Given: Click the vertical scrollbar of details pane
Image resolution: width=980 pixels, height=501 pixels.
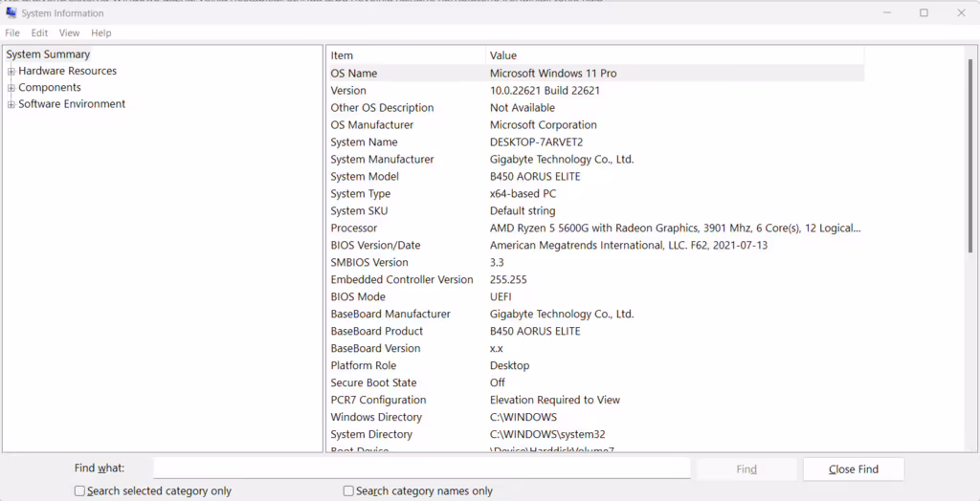Looking at the screenshot, I should tap(972, 250).
